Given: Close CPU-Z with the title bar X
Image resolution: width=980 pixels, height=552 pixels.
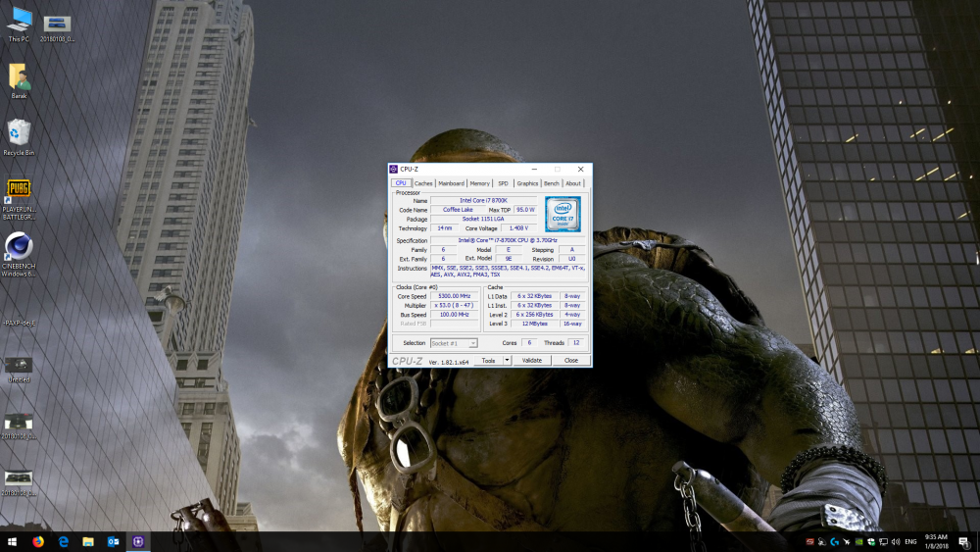Looking at the screenshot, I should pyautogui.click(x=580, y=169).
